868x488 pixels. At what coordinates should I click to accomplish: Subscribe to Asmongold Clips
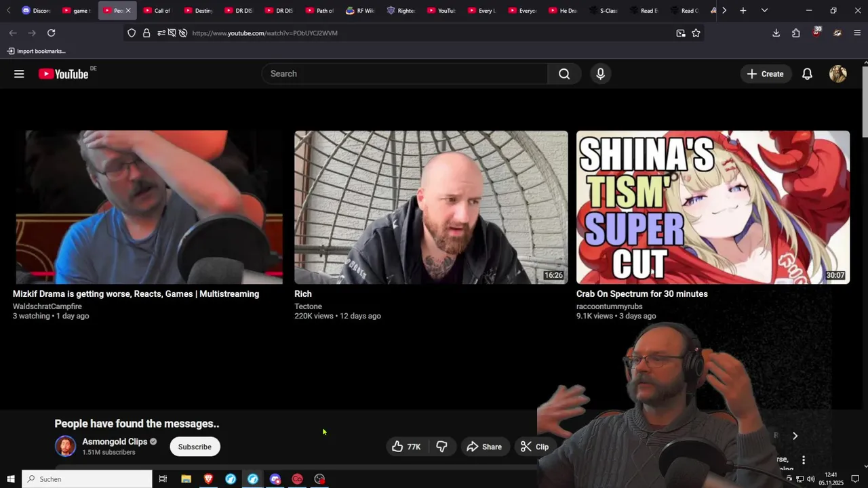(195, 447)
